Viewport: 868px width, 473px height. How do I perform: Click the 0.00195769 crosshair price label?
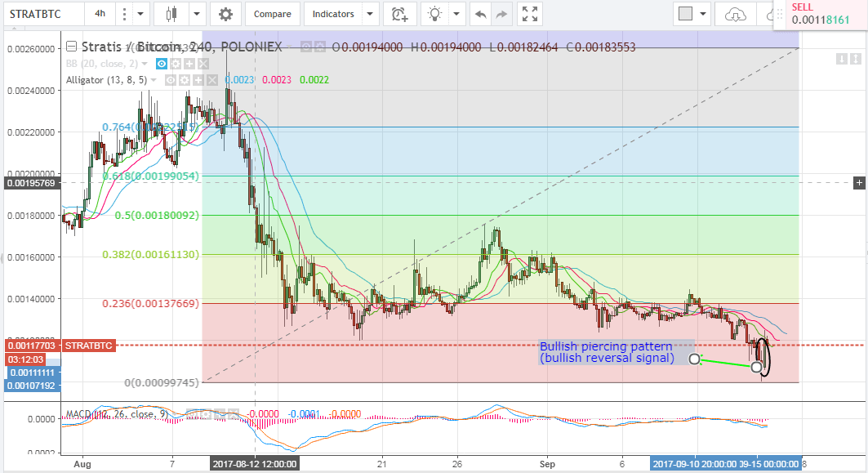pyautogui.click(x=32, y=183)
